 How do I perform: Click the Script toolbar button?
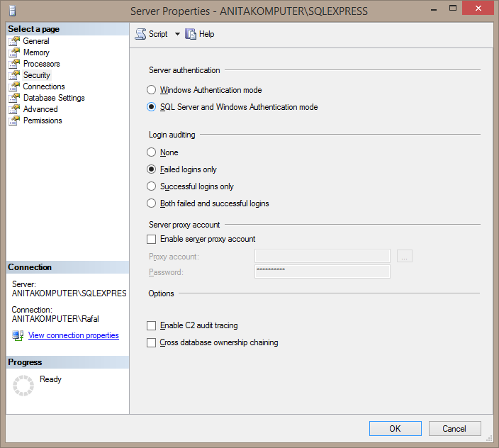click(x=152, y=34)
